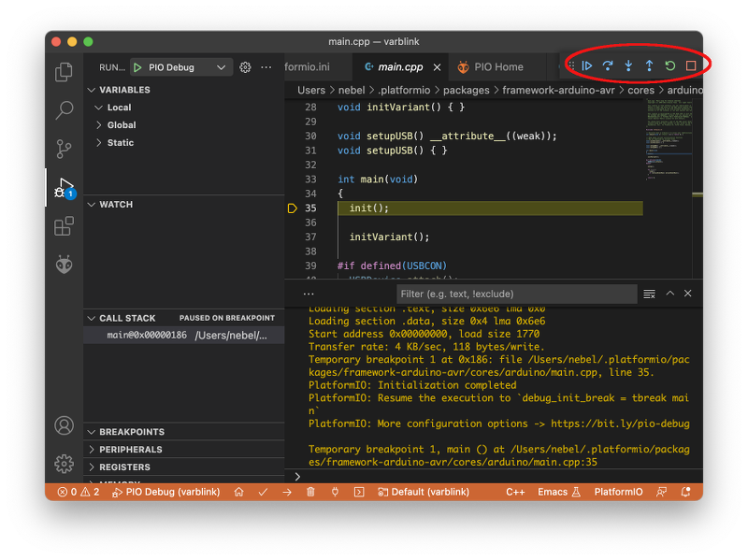This screenshot has width=748, height=560.
Task: Close the main.cpp tab
Action: point(437,67)
